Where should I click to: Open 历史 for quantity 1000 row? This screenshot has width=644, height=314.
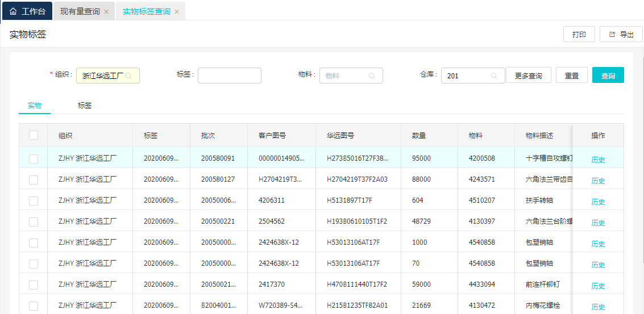tap(598, 244)
